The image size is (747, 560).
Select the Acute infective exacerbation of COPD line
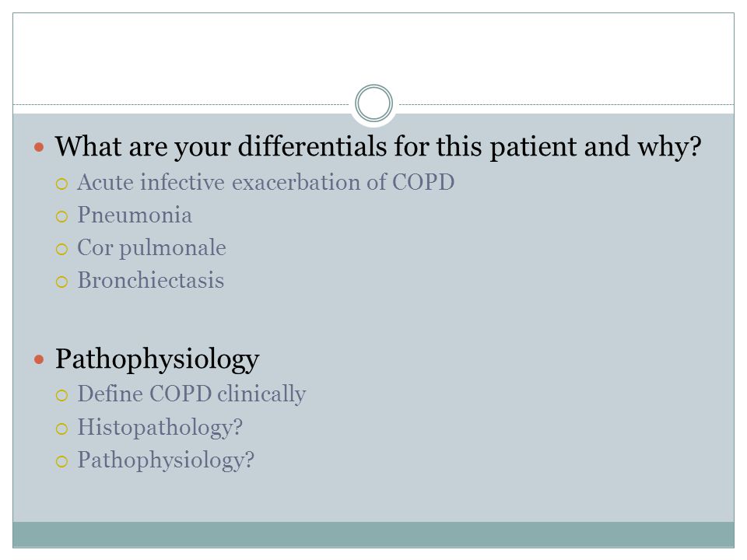point(266,182)
